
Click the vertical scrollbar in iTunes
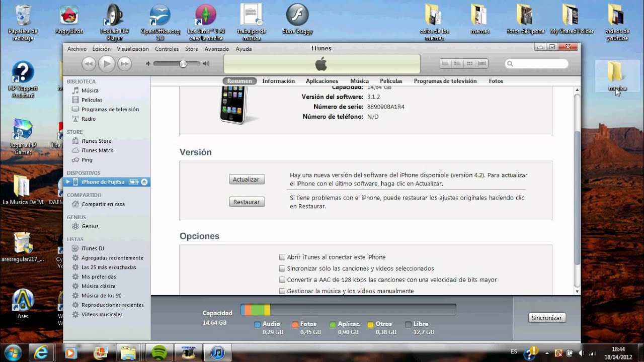coord(577,198)
